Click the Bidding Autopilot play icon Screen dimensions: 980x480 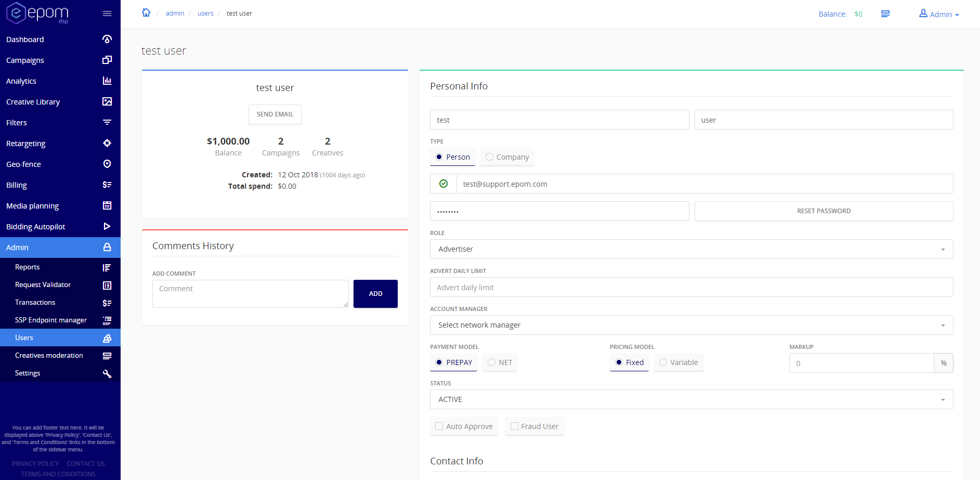click(107, 226)
